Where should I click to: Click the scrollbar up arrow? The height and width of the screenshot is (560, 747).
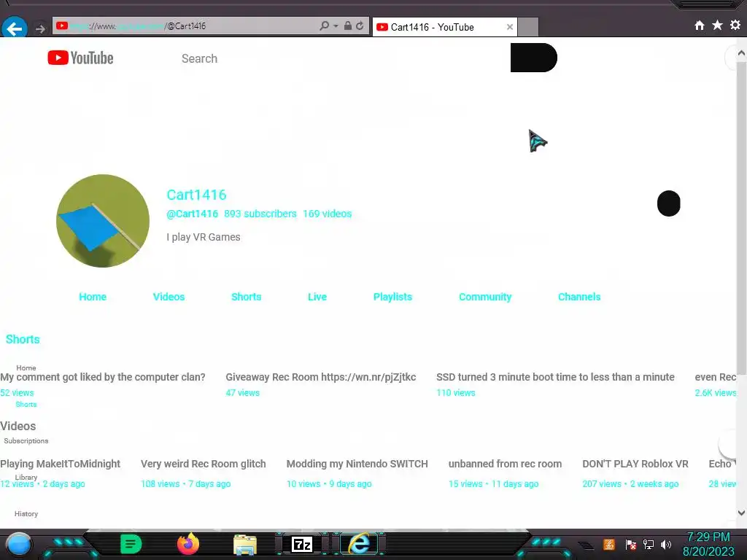click(x=741, y=52)
